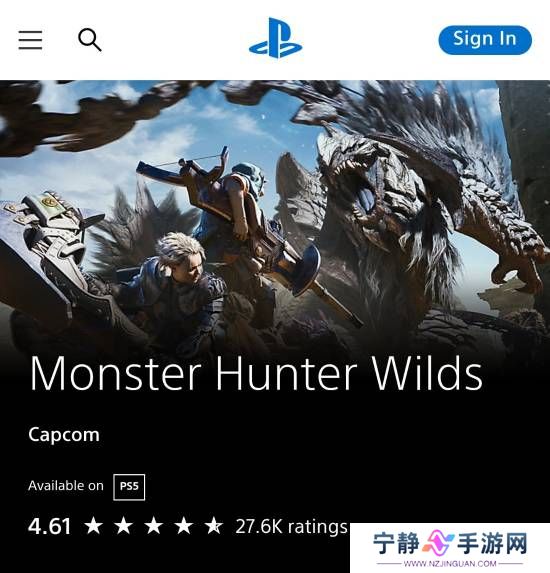Image resolution: width=550 pixels, height=573 pixels.
Task: Click the PS5 platform badge
Action: tap(129, 487)
